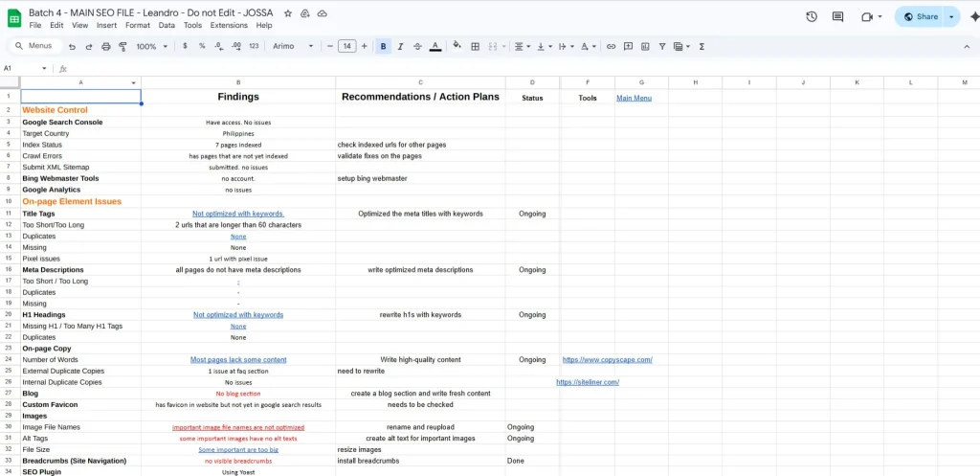This screenshot has width=980, height=476.
Task: Click "Some important are too big" link
Action: click(238, 450)
